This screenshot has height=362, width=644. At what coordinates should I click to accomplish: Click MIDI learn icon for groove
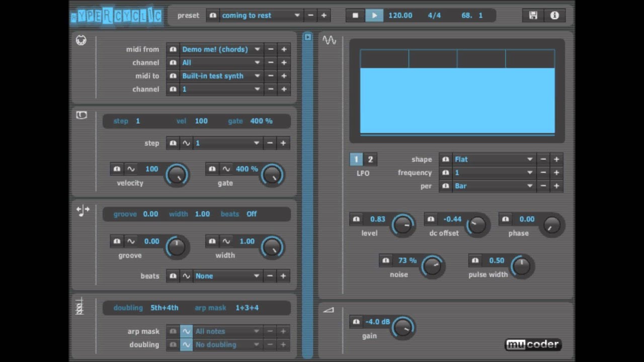117,241
